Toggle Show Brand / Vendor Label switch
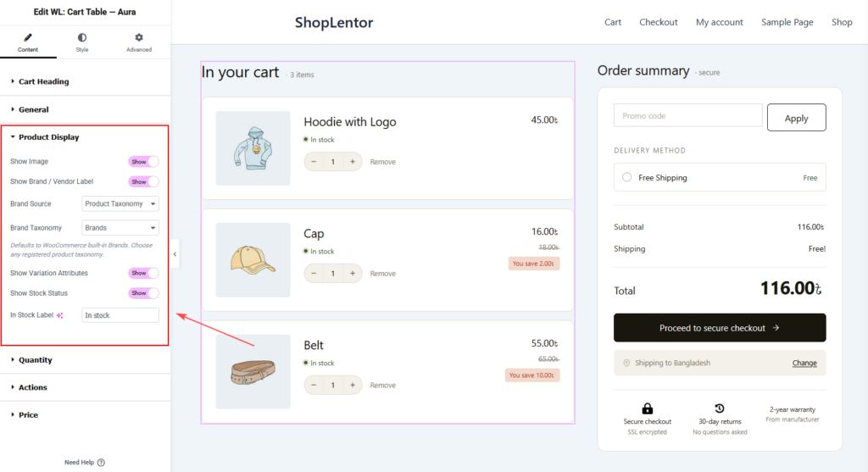 click(x=144, y=181)
